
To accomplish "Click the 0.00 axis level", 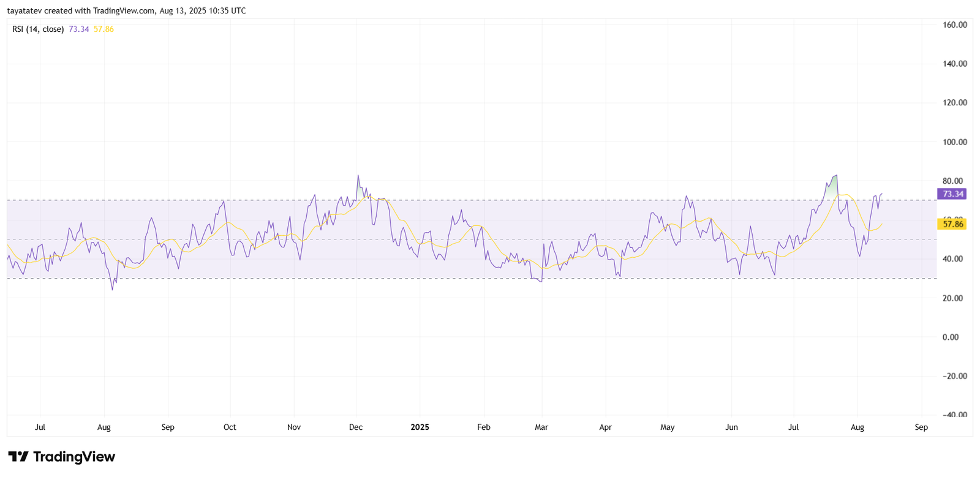I will [951, 337].
